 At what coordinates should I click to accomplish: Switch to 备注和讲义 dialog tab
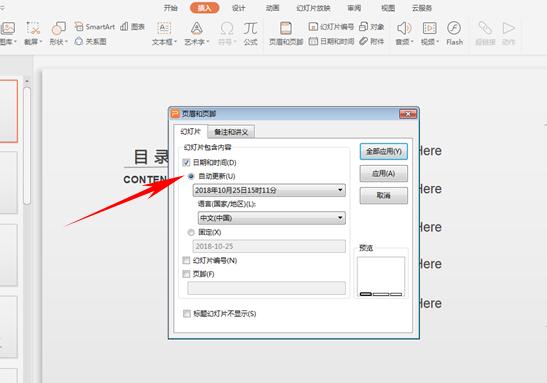coord(231,132)
